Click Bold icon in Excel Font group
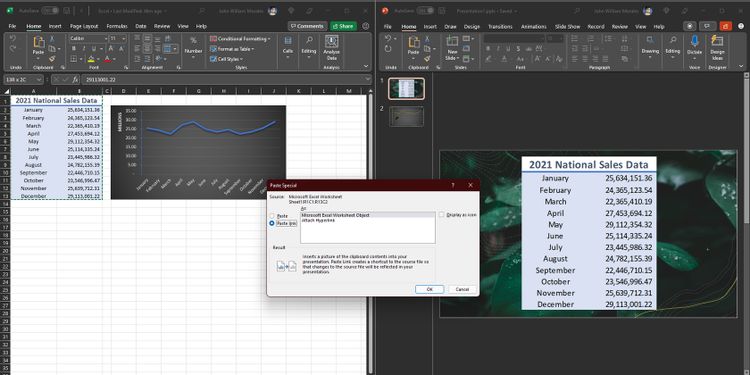This screenshot has width=750, height=375. [74, 49]
